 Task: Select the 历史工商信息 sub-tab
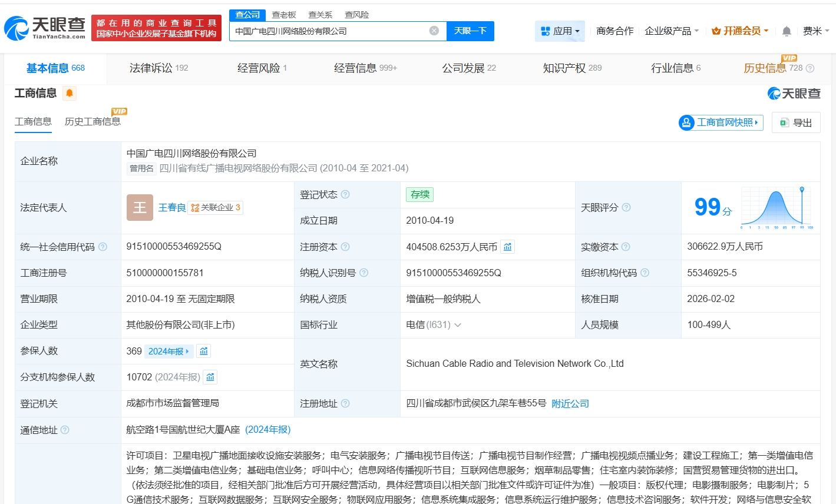point(92,121)
